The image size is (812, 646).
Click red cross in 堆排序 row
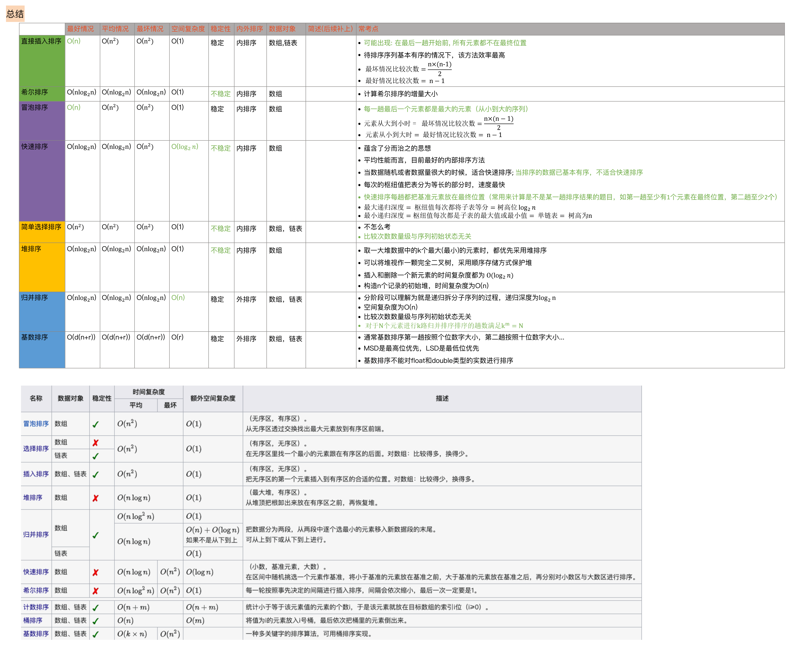click(96, 498)
